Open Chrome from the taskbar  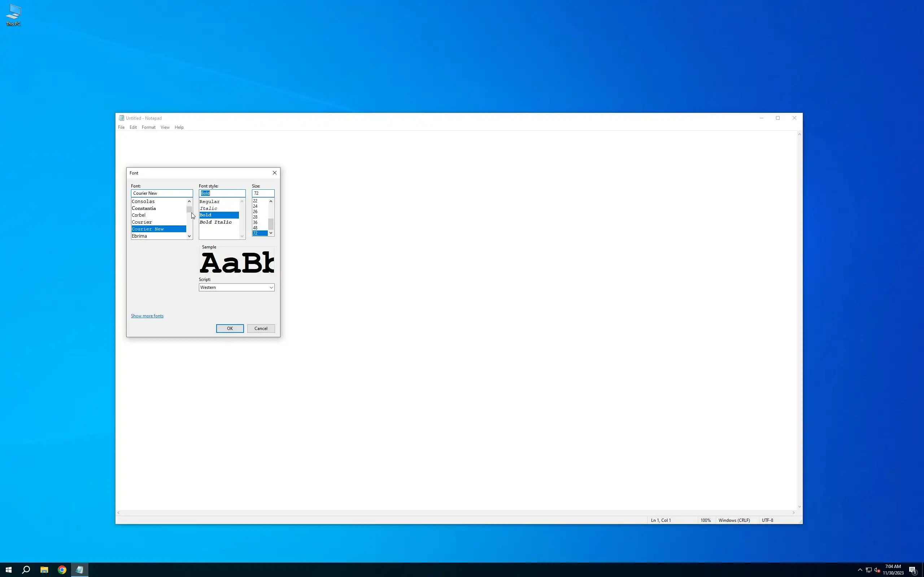click(62, 570)
